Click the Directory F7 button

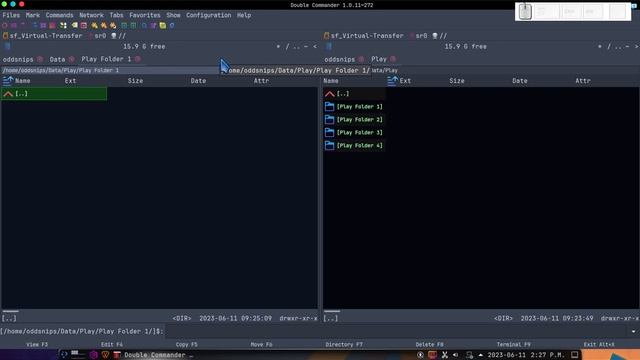tap(344, 344)
